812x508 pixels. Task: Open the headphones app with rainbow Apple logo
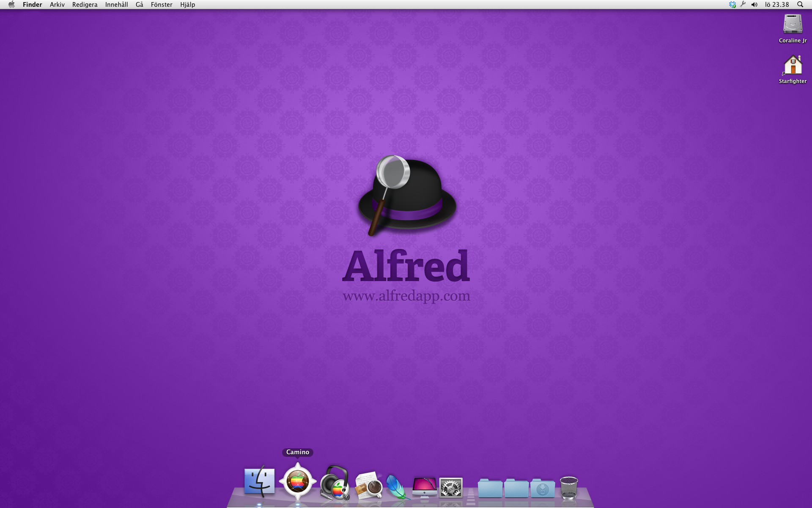click(x=335, y=483)
